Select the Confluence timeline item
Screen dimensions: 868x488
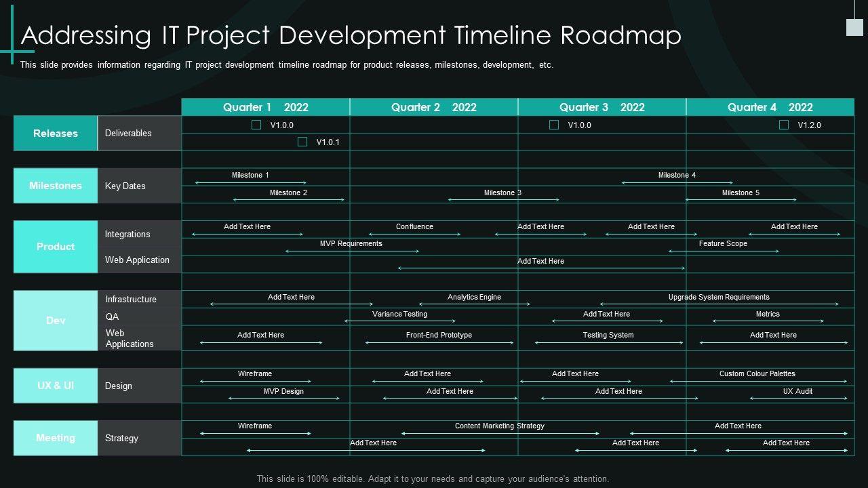pos(414,227)
